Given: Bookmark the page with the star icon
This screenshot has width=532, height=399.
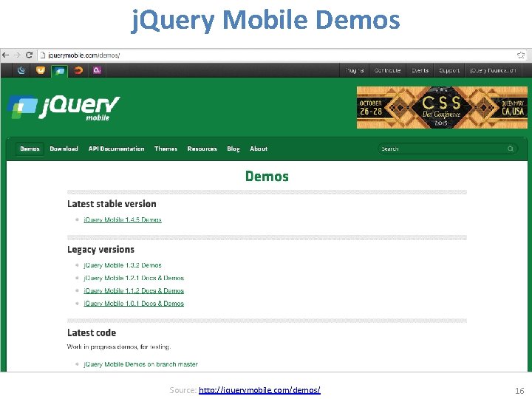Looking at the screenshot, I should 521,55.
